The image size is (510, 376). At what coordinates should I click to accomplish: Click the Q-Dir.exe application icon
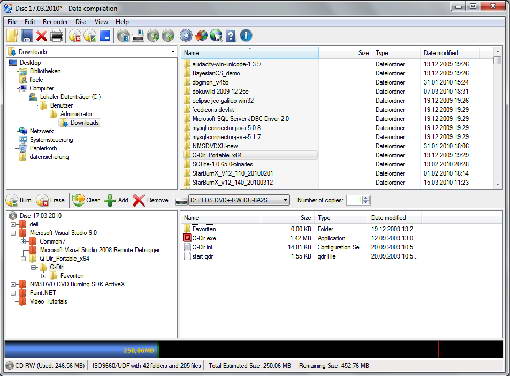pyautogui.click(x=187, y=238)
